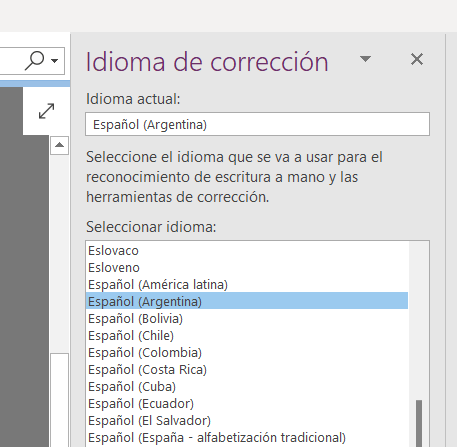Viewport: 457px width, 447px height.
Task: Select Eslovaco in the language list
Action: pyautogui.click(x=247, y=251)
